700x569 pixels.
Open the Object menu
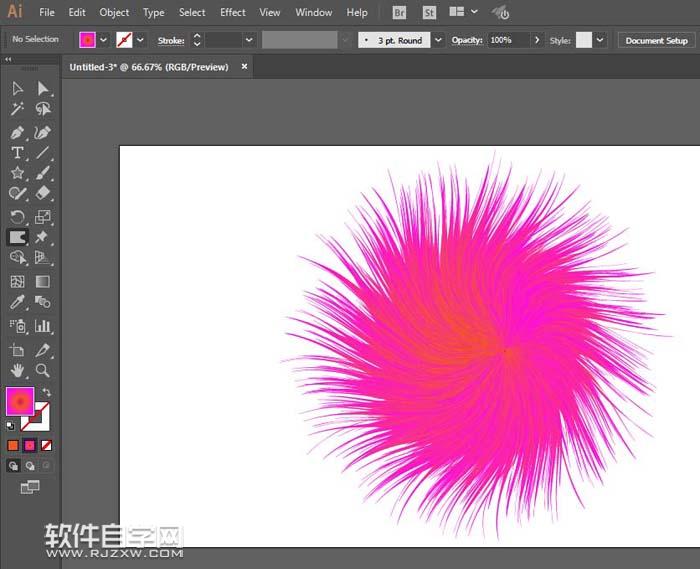[114, 13]
